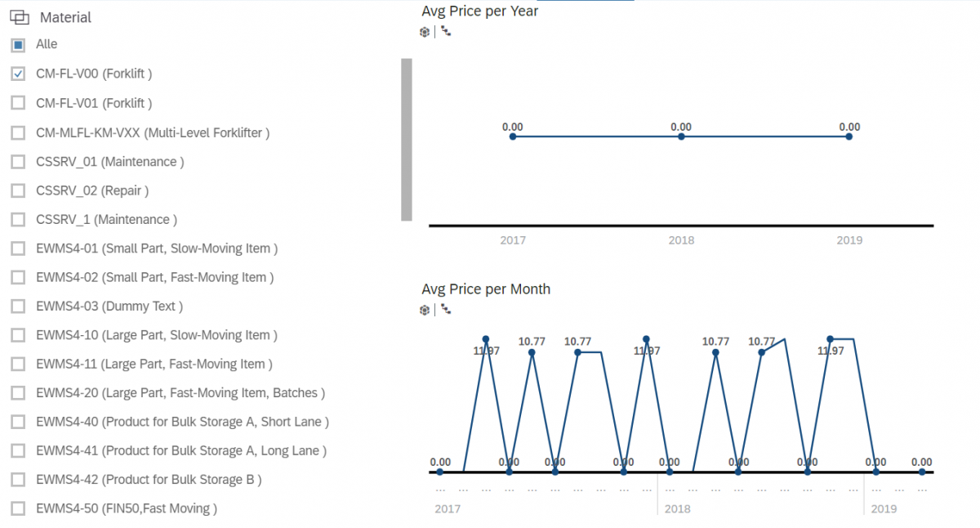The width and height of the screenshot is (980, 528).
Task: Click the Material filter group icon
Action: [20, 17]
